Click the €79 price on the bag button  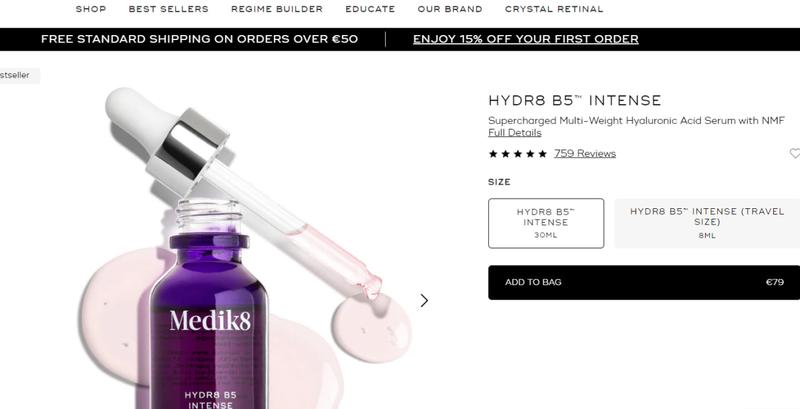774,282
